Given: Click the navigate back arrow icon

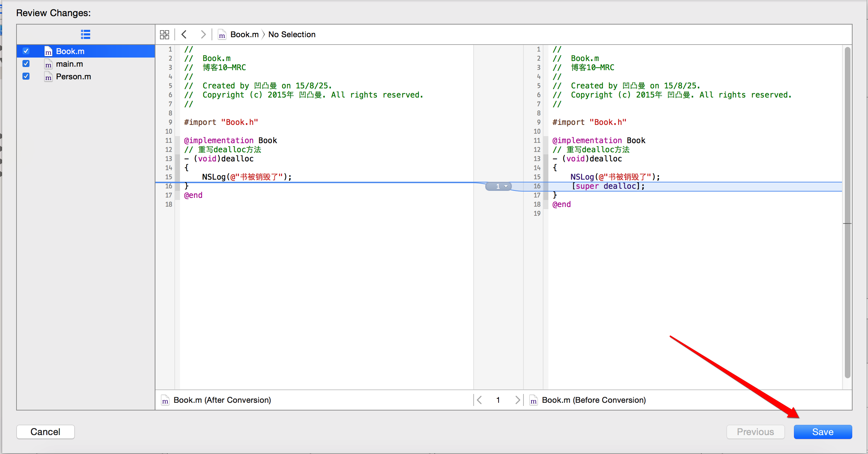Looking at the screenshot, I should pos(184,34).
